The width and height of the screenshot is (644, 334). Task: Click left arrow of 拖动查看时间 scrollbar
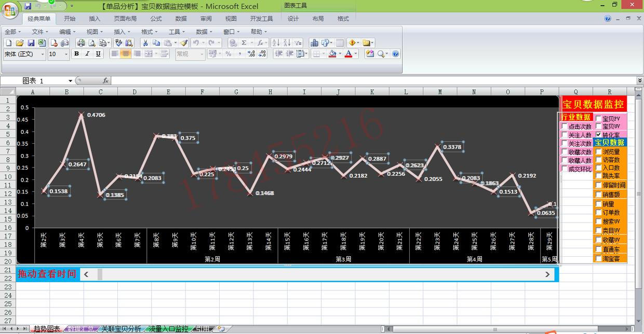[86, 274]
